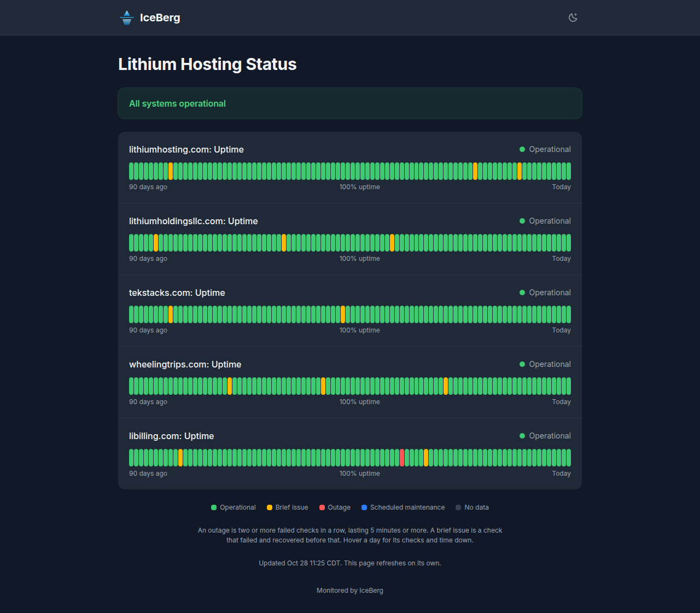Viewport: 700px width, 613px height.
Task: Click Today label under tekstacks.com bars
Action: coord(562,330)
